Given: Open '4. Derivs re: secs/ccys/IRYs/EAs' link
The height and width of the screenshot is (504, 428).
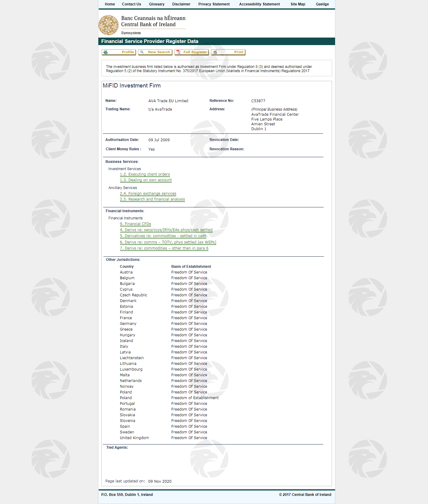Looking at the screenshot, I should (166, 230).
